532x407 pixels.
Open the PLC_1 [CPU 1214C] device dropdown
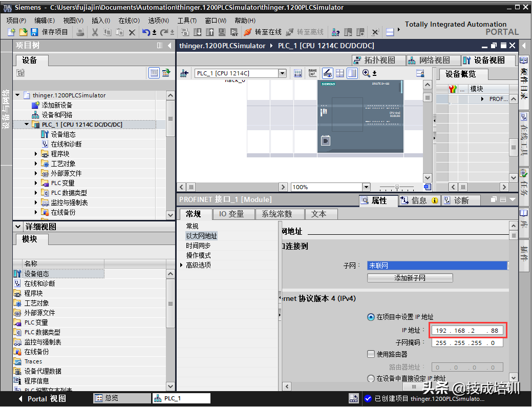[282, 73]
